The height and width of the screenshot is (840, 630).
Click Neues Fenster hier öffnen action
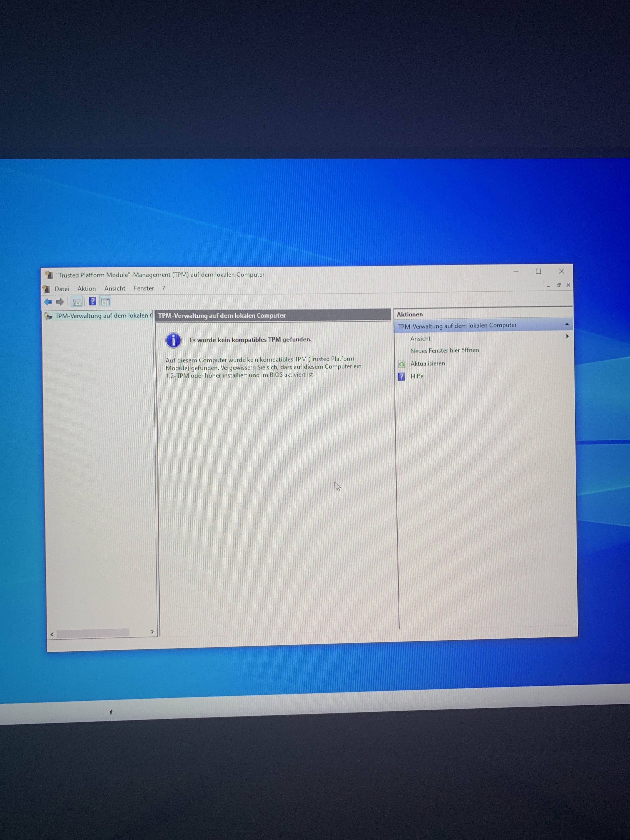tap(444, 350)
